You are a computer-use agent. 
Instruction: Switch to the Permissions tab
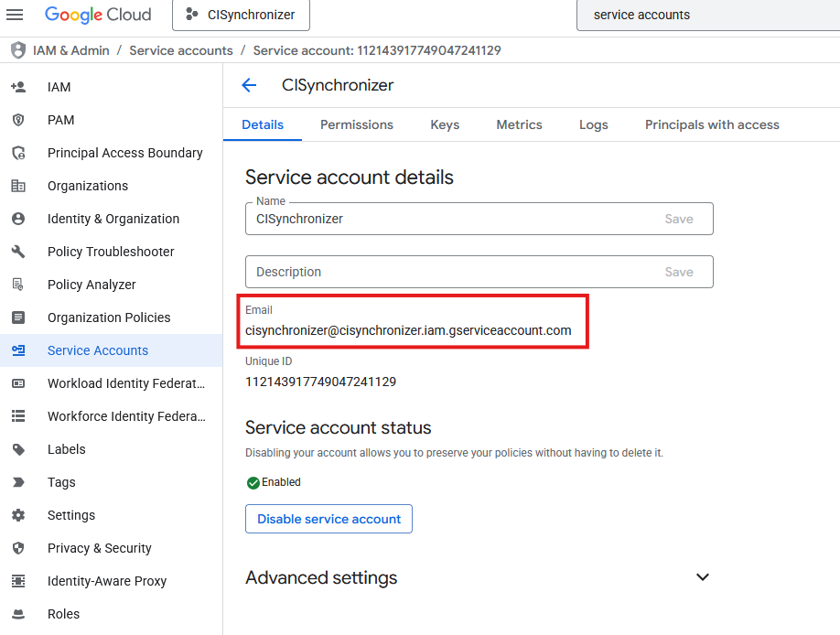pyautogui.click(x=357, y=124)
